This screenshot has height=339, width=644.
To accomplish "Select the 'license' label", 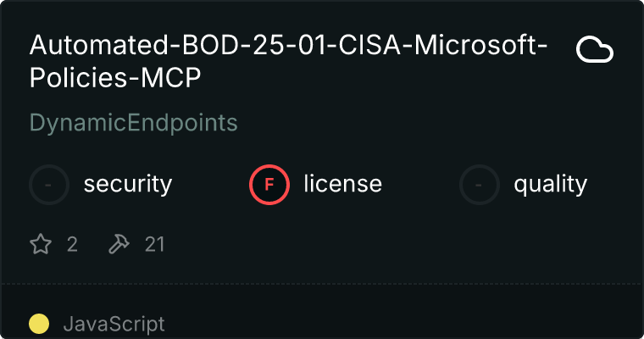I will coord(342,184).
